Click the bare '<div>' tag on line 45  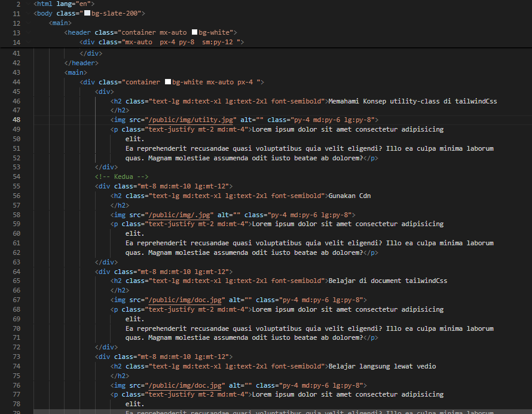[x=105, y=92]
